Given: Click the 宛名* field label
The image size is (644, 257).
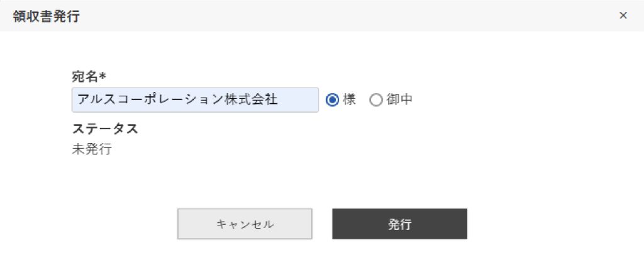Looking at the screenshot, I should pyautogui.click(x=89, y=76).
